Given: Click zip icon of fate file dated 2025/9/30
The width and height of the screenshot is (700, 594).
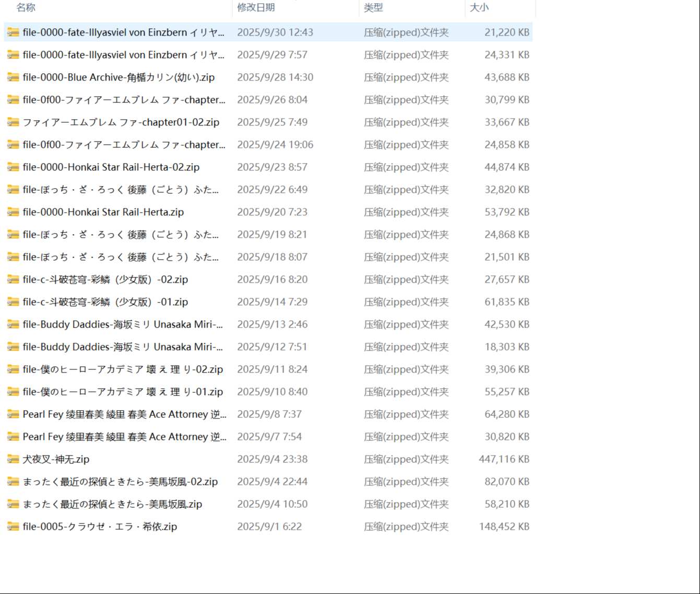Looking at the screenshot, I should click(x=13, y=32).
